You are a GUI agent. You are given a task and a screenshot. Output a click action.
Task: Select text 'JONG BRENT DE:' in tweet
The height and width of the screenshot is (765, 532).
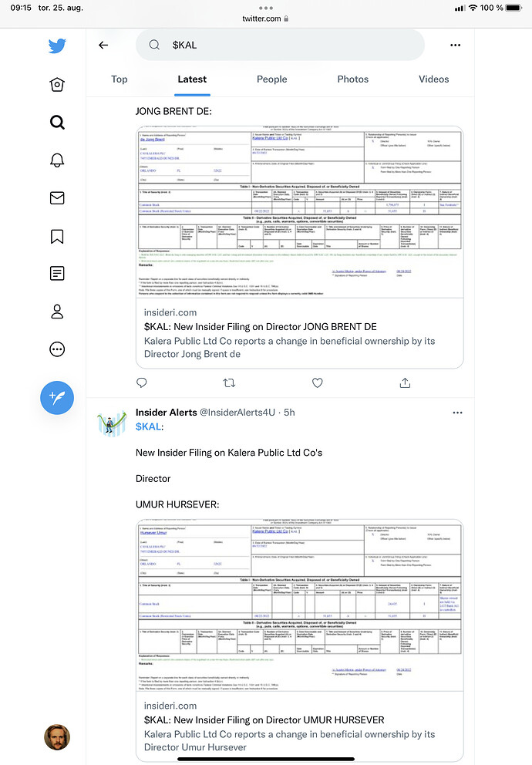[173, 111]
